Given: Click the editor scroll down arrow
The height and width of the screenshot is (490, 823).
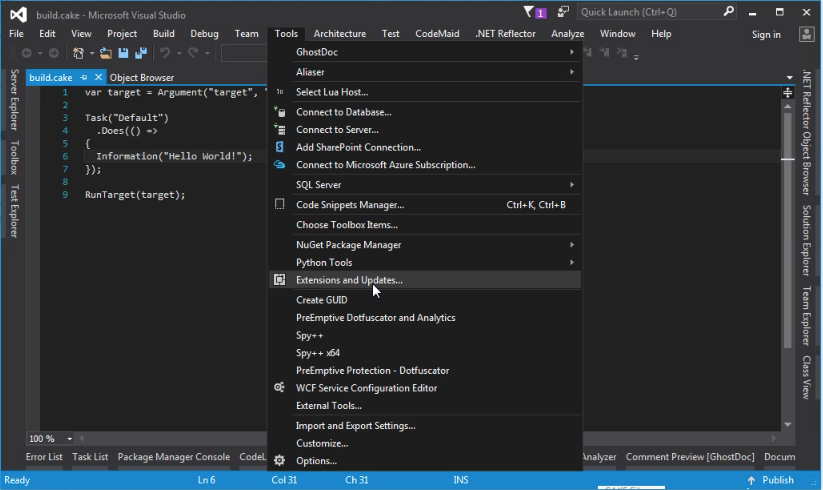Looking at the screenshot, I should pos(788,424).
